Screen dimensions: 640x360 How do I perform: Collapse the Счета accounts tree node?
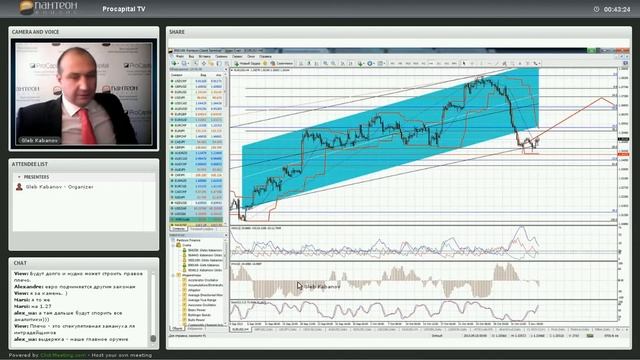173,245
